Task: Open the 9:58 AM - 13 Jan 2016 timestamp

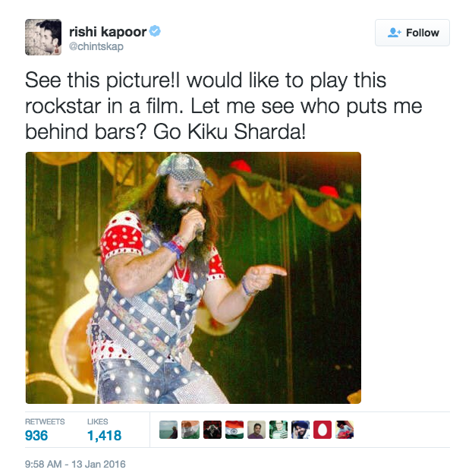Action: coord(75,464)
